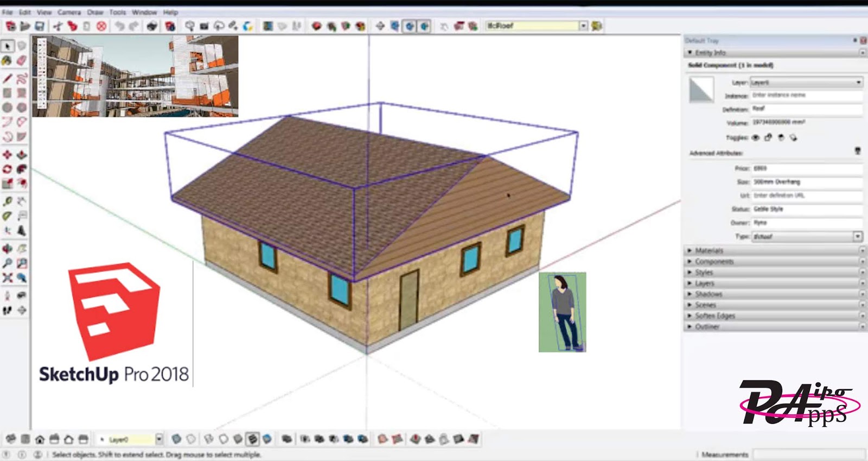The image size is (868, 461).
Task: Click the Measurements box in status bar
Action: [x=808, y=454]
